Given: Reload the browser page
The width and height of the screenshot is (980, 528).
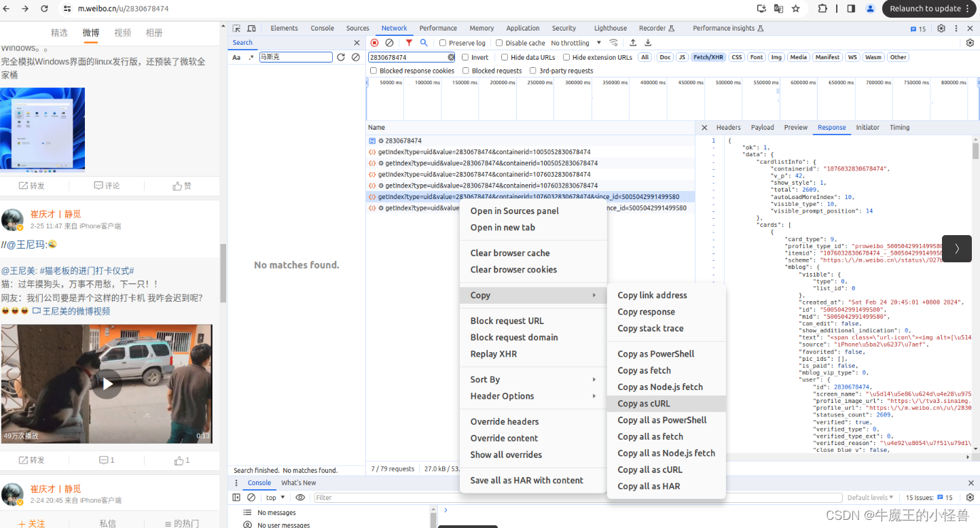Looking at the screenshot, I should pyautogui.click(x=45, y=9).
